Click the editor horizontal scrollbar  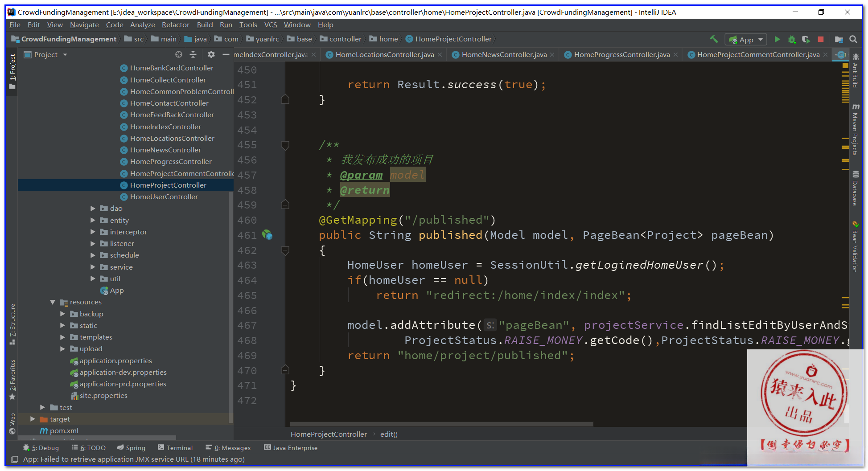tap(441, 424)
